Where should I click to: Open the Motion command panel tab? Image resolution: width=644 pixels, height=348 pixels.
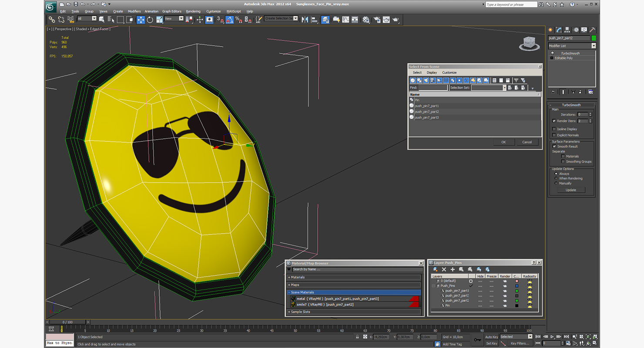tap(576, 30)
